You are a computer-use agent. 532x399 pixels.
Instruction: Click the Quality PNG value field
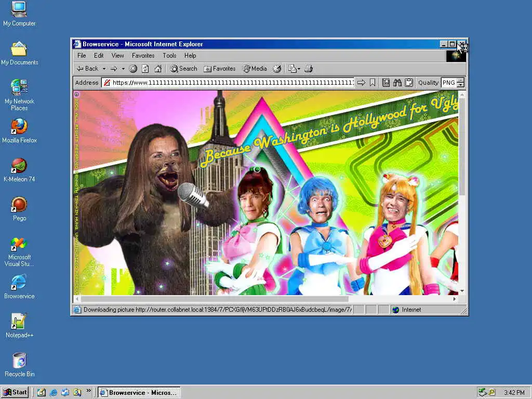(449, 83)
